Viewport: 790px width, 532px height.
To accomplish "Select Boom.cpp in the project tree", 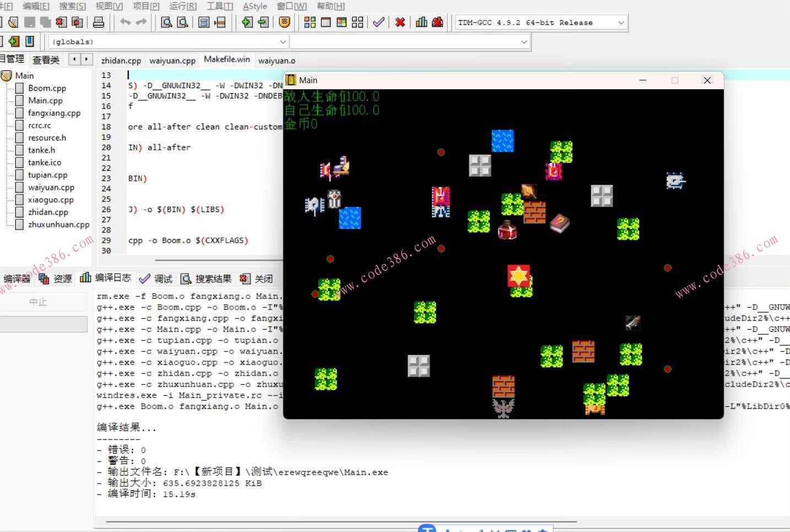I will coord(47,88).
